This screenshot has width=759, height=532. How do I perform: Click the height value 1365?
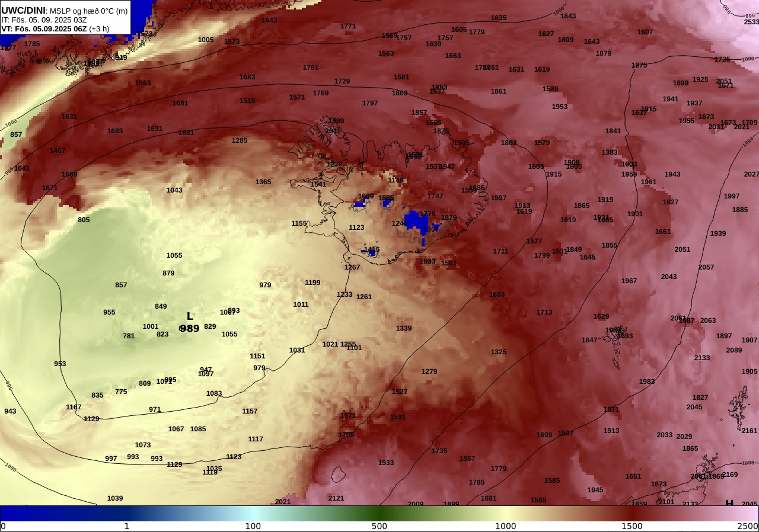[263, 182]
